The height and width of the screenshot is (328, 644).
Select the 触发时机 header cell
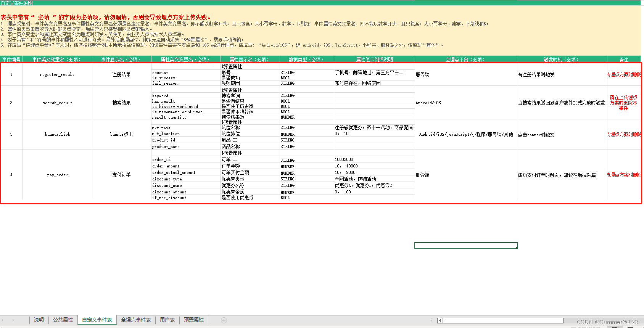pos(562,59)
